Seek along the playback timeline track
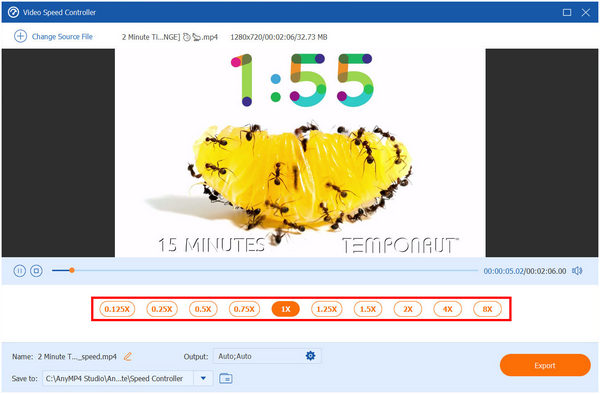The height and width of the screenshot is (394, 600). [265, 270]
